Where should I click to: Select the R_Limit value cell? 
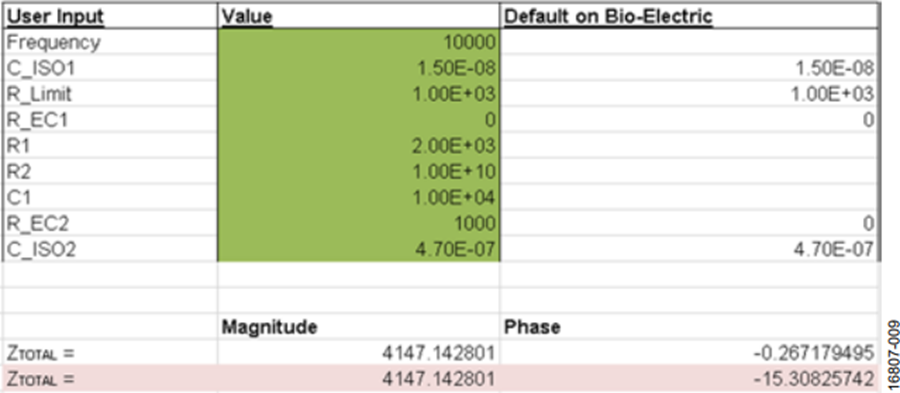(x=359, y=94)
